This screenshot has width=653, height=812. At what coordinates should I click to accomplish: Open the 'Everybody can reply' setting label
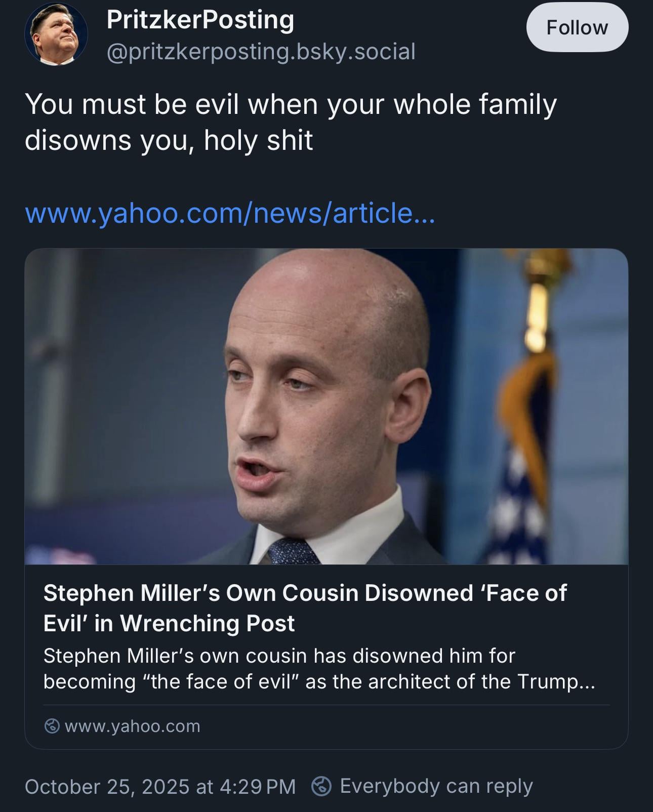tap(436, 786)
